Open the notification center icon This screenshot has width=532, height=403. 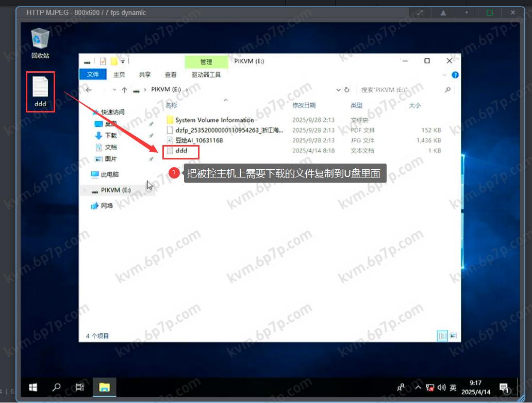504,387
